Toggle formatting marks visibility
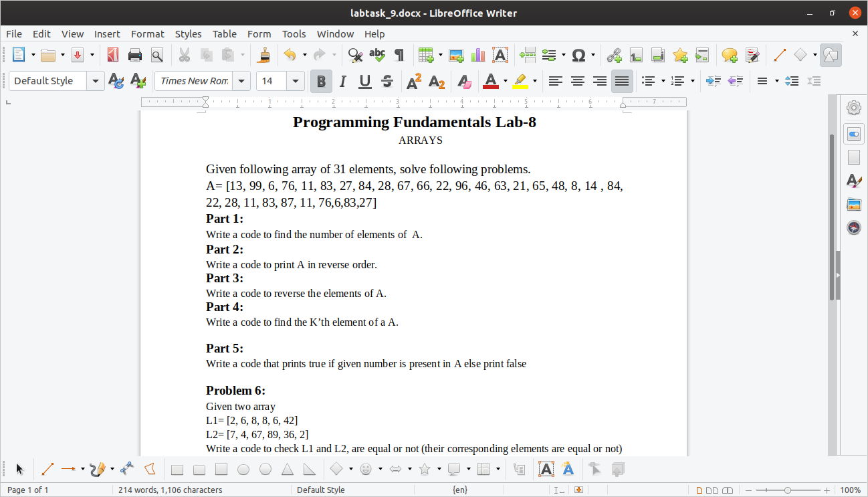Screen dimensions: 868x497 point(399,55)
